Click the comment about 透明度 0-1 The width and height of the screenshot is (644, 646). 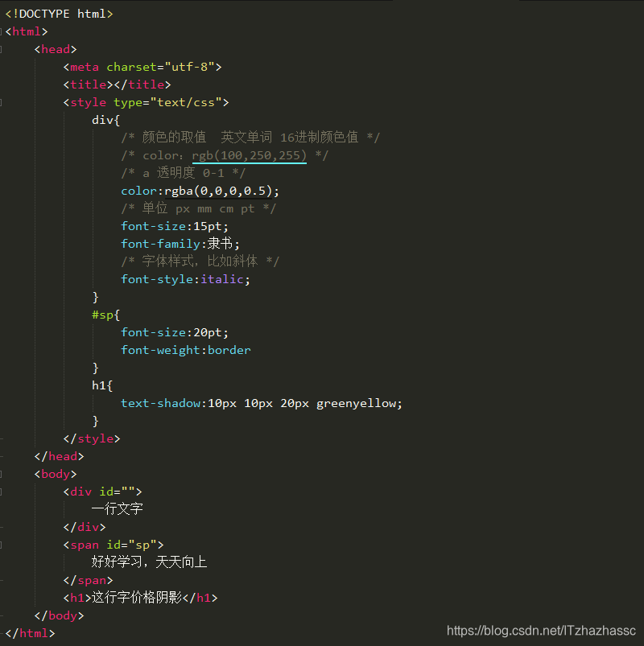pos(184,173)
